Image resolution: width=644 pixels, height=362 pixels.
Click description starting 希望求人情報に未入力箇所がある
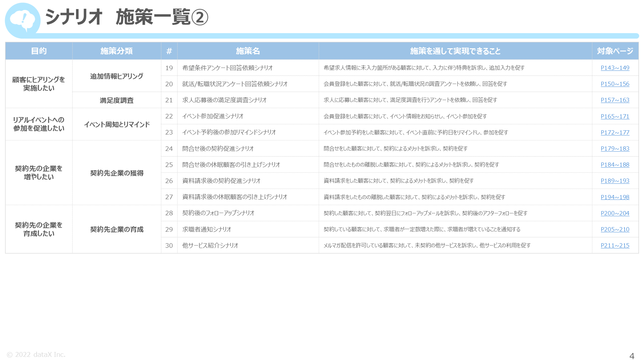424,68
